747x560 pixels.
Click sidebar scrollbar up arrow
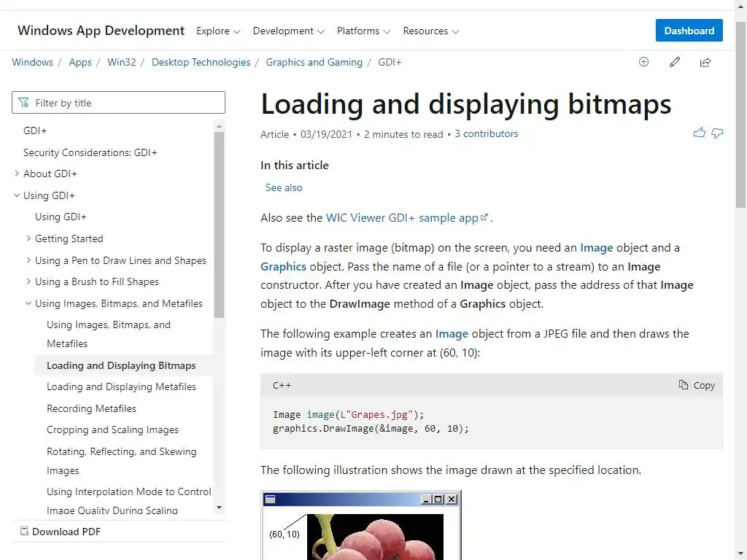(x=219, y=126)
